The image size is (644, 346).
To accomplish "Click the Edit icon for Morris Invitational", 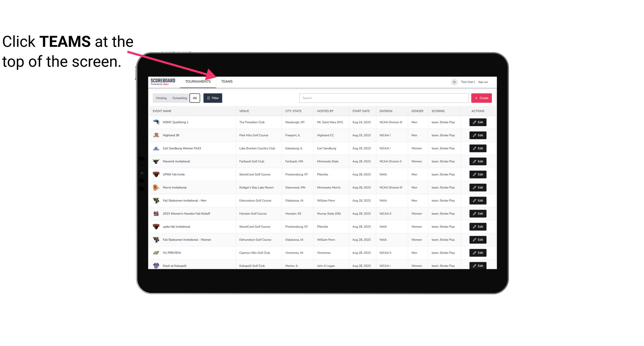I will click(x=478, y=187).
